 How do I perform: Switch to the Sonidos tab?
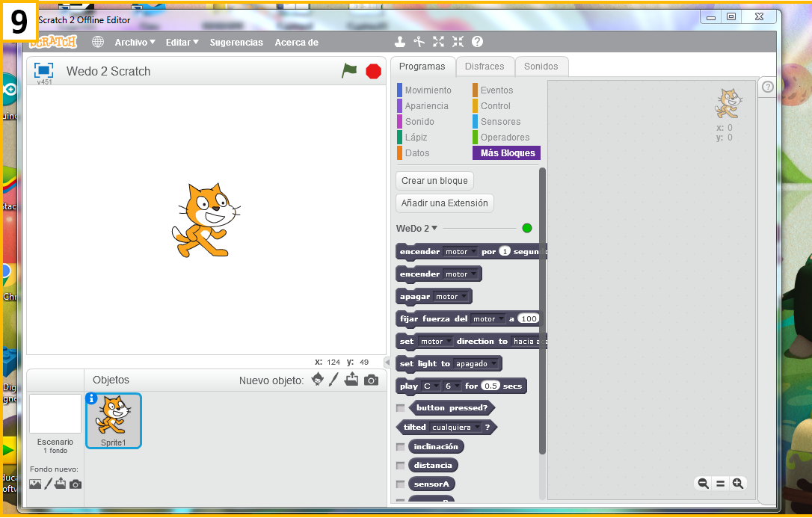click(x=541, y=67)
